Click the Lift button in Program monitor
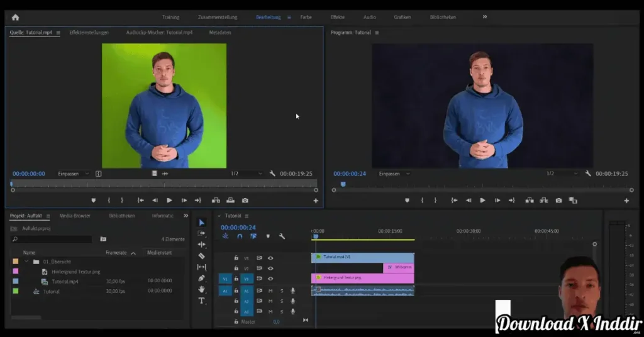 [x=530, y=201]
